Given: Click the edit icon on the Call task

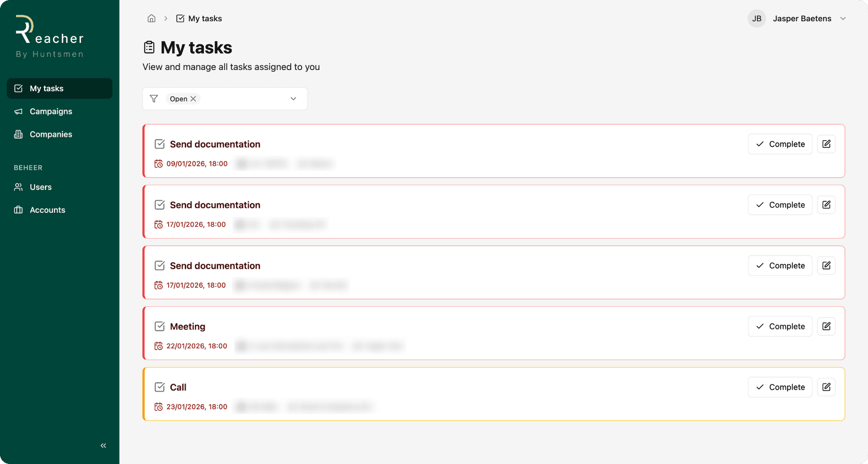Looking at the screenshot, I should click(x=826, y=387).
